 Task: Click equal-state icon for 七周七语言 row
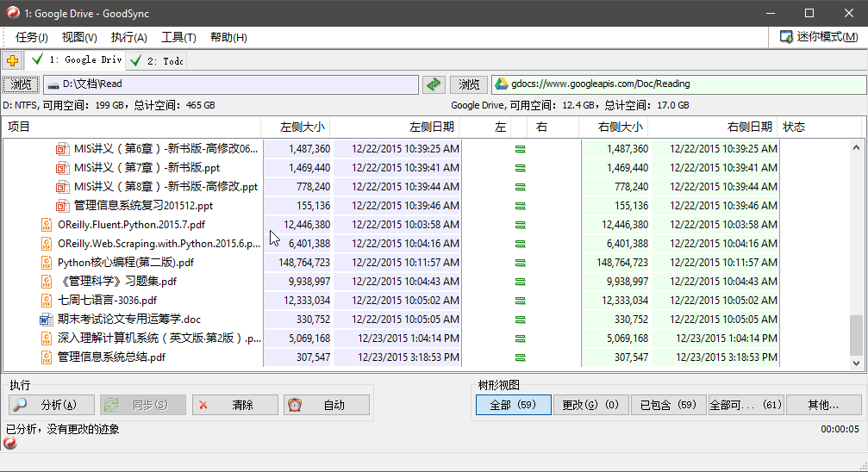pyautogui.click(x=520, y=301)
